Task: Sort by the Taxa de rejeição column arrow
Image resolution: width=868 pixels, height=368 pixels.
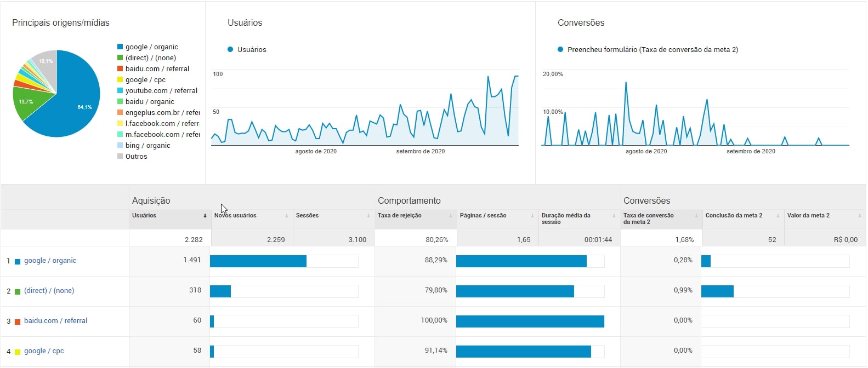Action: [x=451, y=216]
